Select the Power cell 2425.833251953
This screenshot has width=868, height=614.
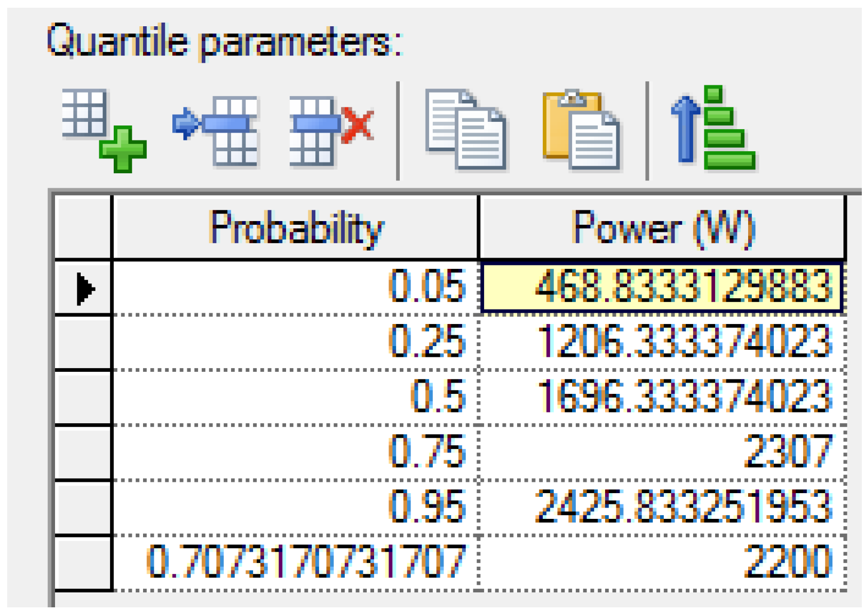click(662, 508)
